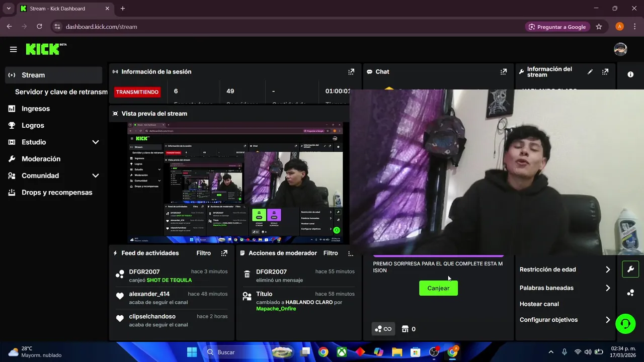Open the green support headset button
The height and width of the screenshot is (362, 644).
(x=625, y=324)
